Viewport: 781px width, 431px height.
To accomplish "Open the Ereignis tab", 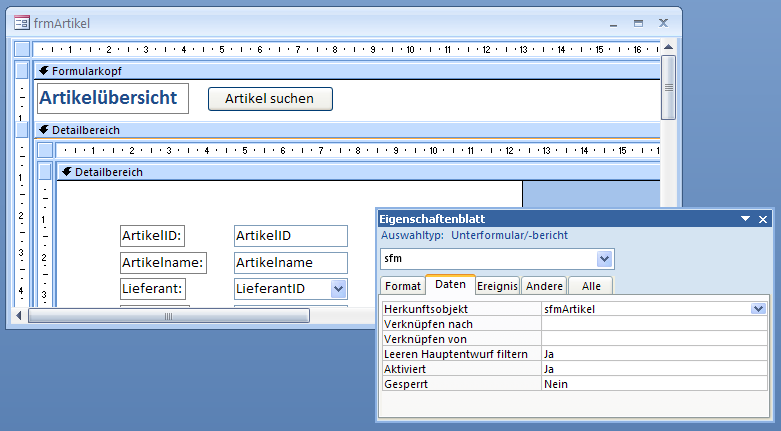I will coord(497,286).
